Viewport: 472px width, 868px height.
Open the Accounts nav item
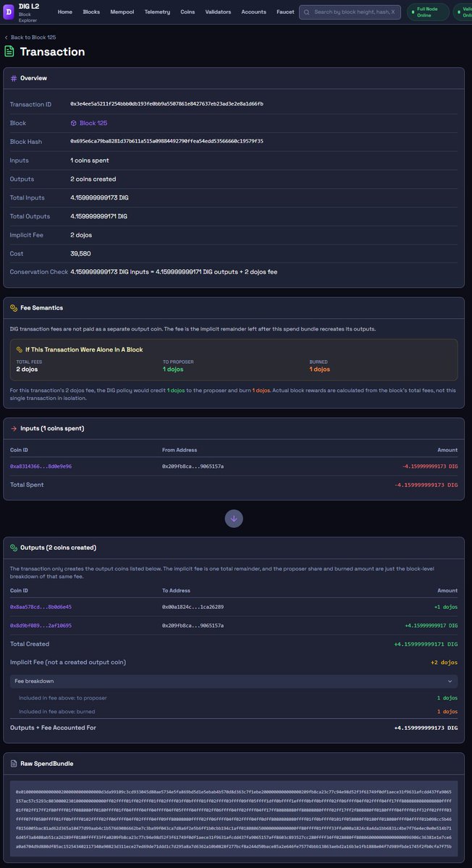(253, 12)
